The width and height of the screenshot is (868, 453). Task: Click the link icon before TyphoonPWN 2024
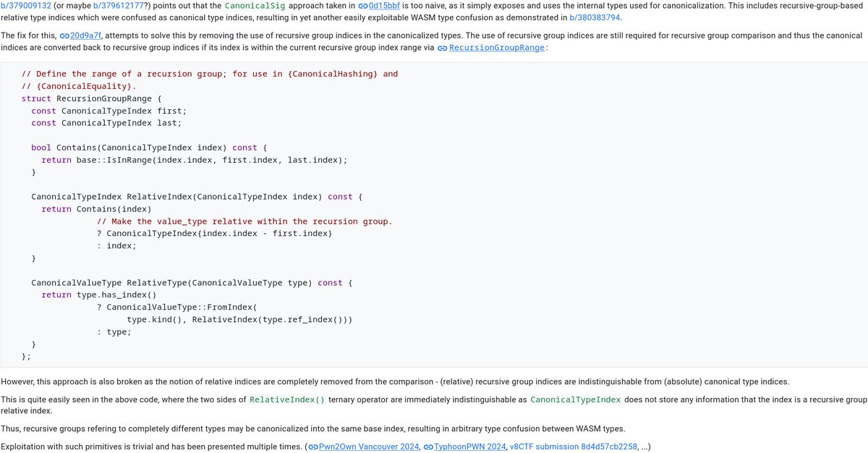click(x=429, y=447)
